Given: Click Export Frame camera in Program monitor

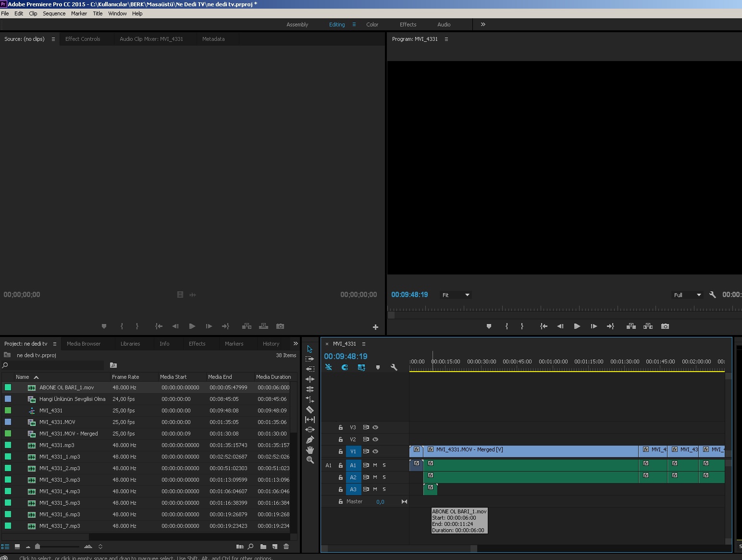Looking at the screenshot, I should (665, 326).
